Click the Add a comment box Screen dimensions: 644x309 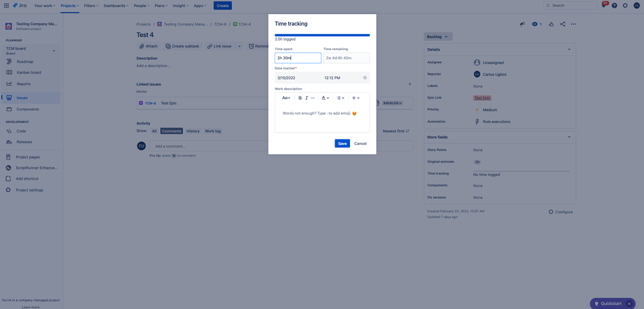coord(281,146)
